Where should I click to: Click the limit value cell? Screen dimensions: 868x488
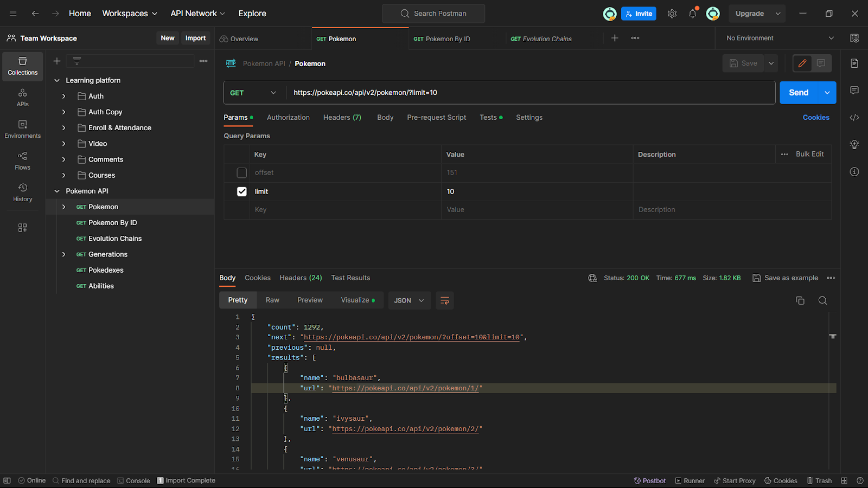click(x=537, y=191)
